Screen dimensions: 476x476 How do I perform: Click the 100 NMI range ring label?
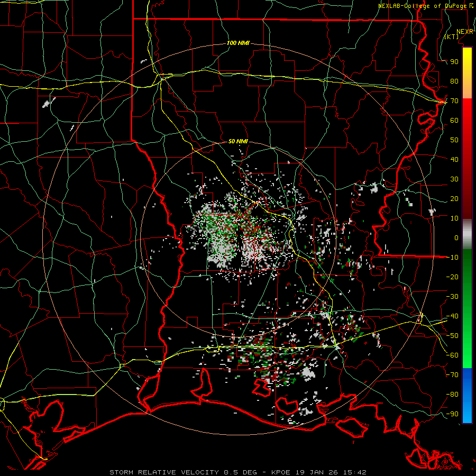point(238,43)
